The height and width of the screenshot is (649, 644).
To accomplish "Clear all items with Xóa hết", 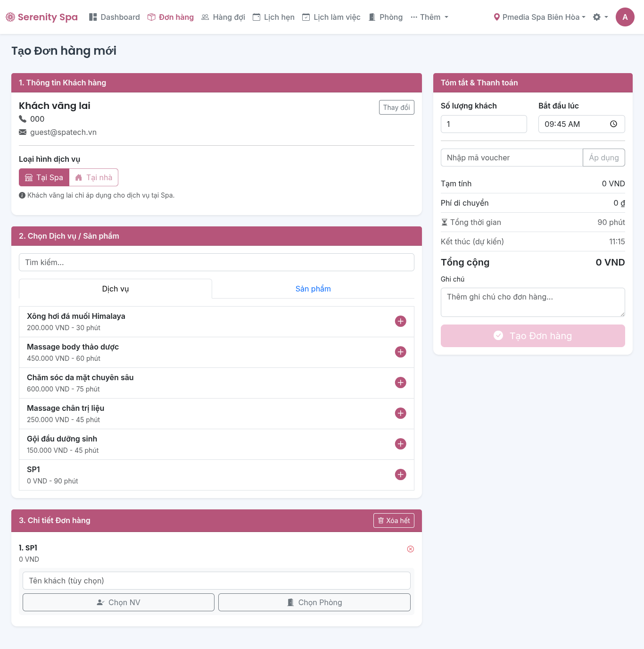I will (394, 521).
